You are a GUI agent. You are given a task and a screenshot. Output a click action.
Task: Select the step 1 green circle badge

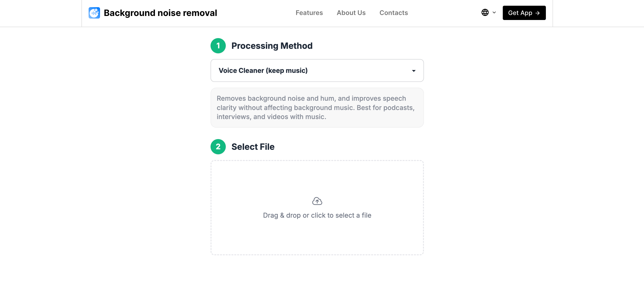coord(218,46)
